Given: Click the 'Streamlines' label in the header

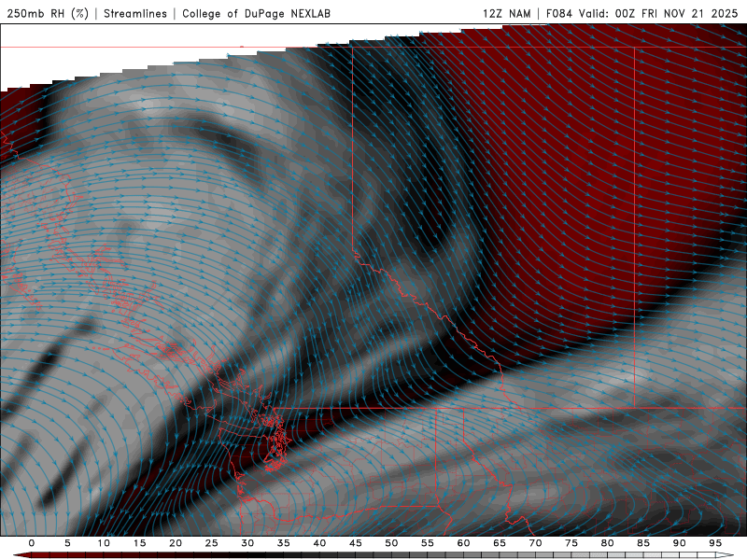Looking at the screenshot, I should tap(135, 14).
